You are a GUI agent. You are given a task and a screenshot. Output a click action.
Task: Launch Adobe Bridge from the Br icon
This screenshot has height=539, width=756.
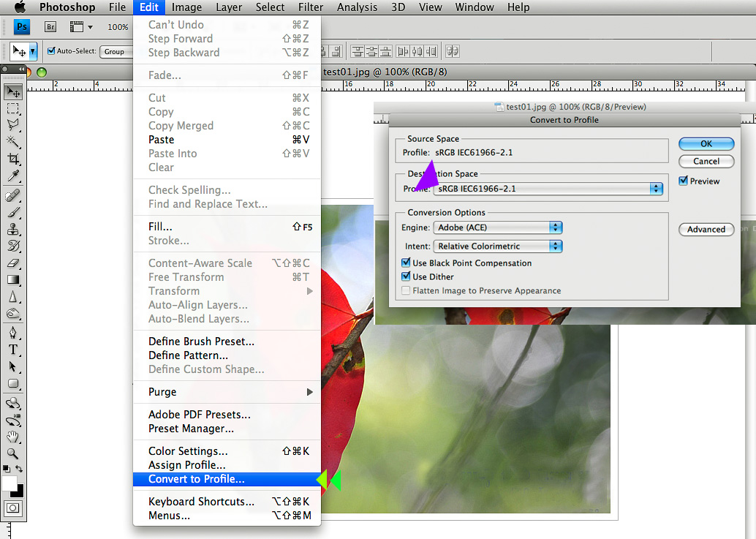[50, 27]
